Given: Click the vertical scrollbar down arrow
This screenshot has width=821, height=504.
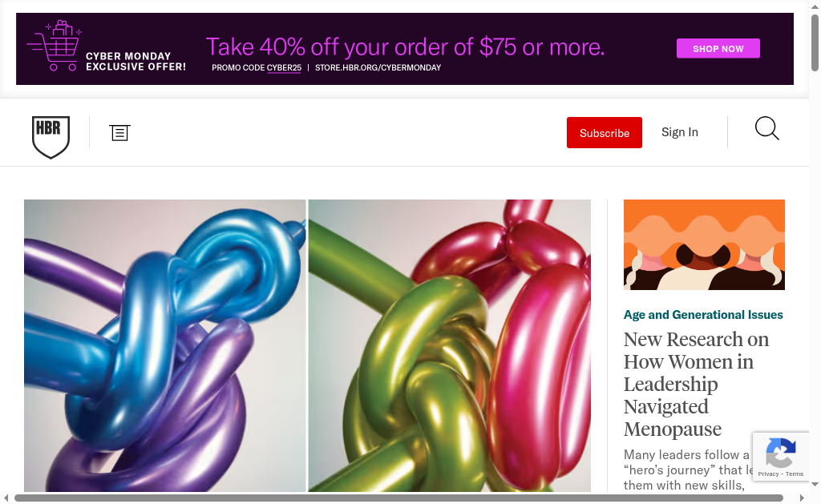Looking at the screenshot, I should pos(815,485).
